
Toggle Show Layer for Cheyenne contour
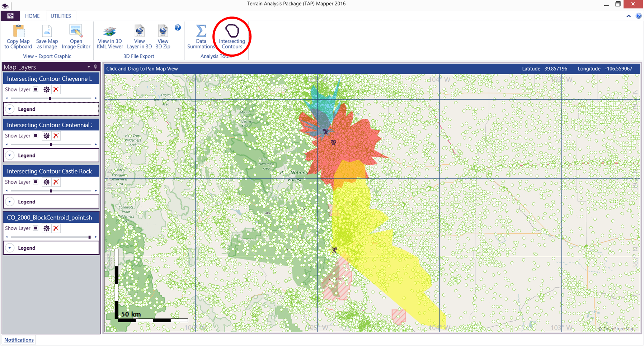[x=36, y=89]
